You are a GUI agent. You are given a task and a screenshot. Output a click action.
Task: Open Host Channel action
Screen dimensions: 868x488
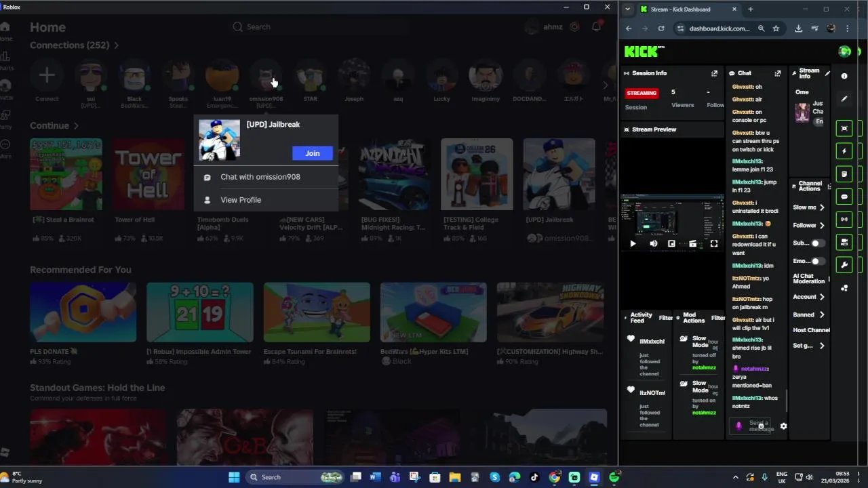click(x=811, y=330)
